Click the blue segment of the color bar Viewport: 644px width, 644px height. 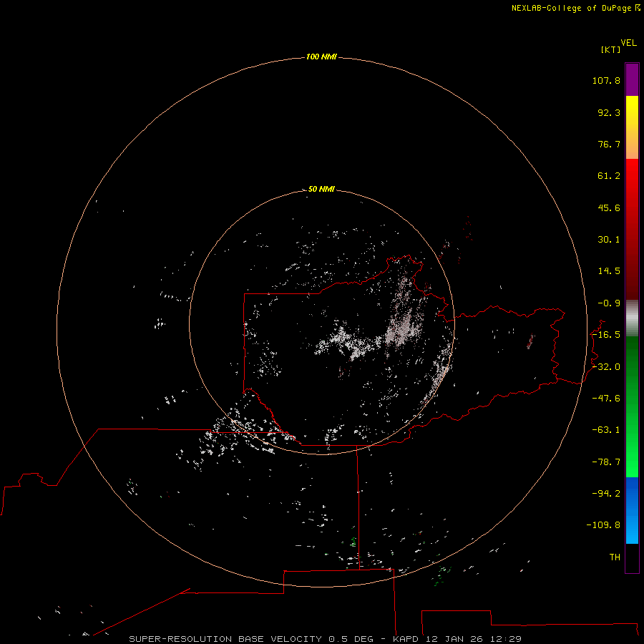(x=632, y=510)
